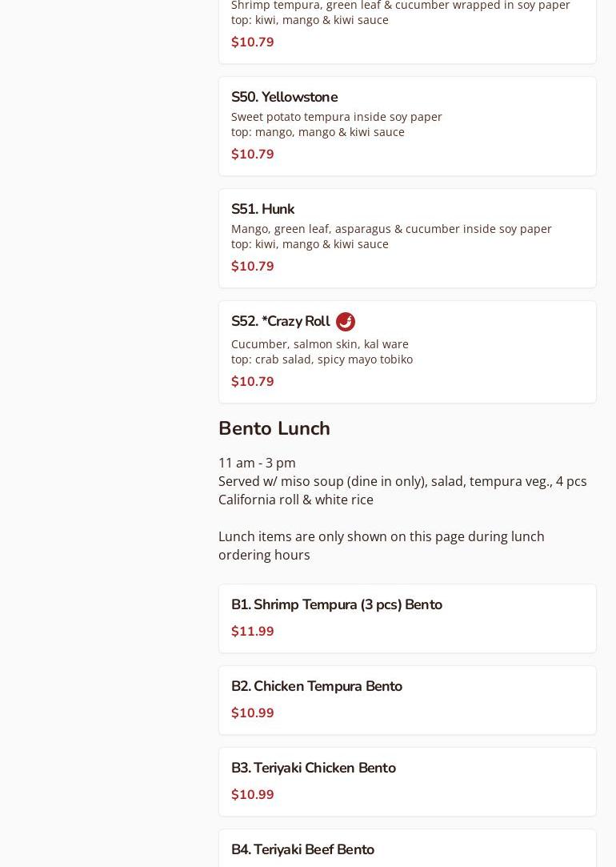Image resolution: width=616 pixels, height=867 pixels.
Task: Click the spicy chili icon beside Crazy Roll
Action: pyautogui.click(x=346, y=321)
